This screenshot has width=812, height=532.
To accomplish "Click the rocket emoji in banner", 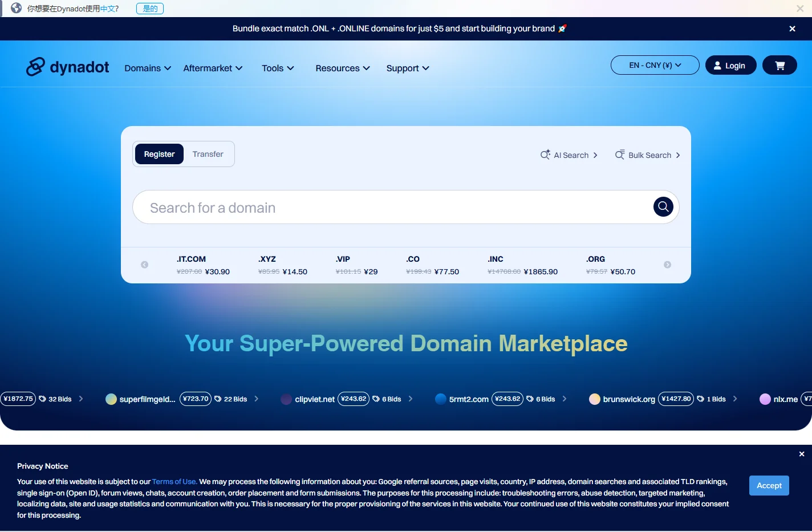I will click(x=562, y=29).
